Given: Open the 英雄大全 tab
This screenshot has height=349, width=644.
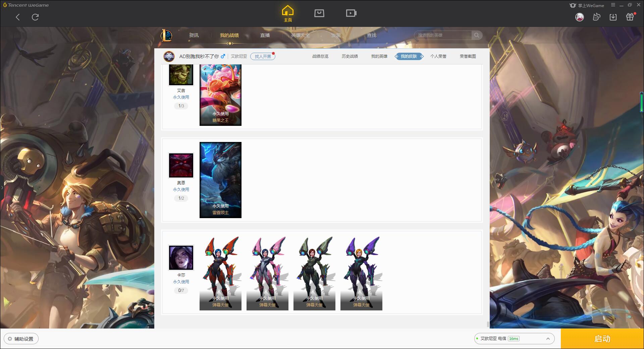Looking at the screenshot, I should tap(301, 35).
